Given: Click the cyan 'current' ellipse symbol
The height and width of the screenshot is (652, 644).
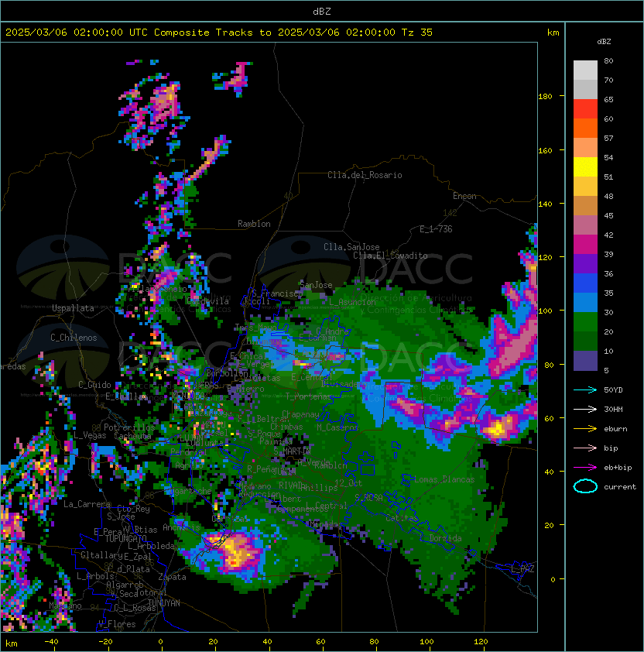Looking at the screenshot, I should click(x=585, y=486).
